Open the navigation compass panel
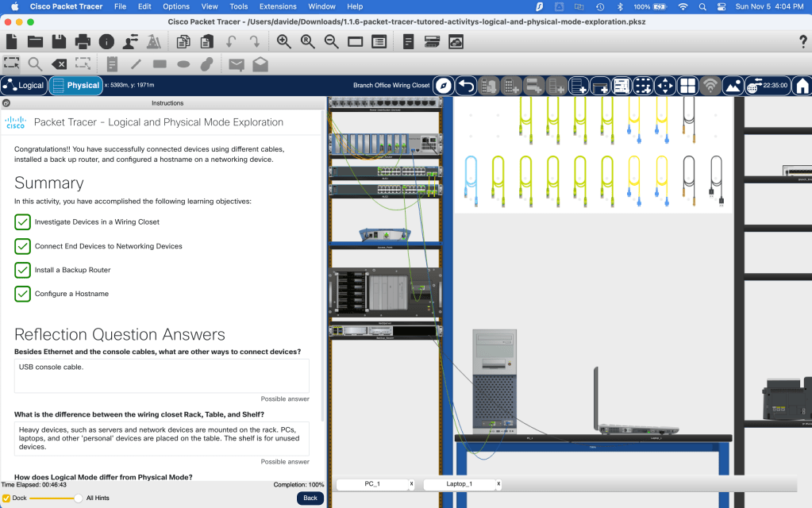 tap(444, 86)
